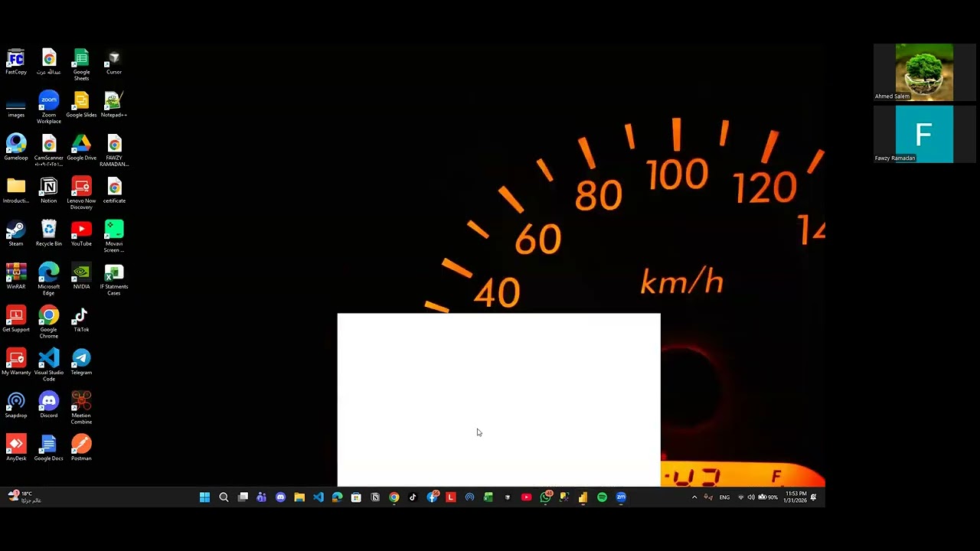Select the Microsoft Edge desktop shortcut

click(x=48, y=279)
